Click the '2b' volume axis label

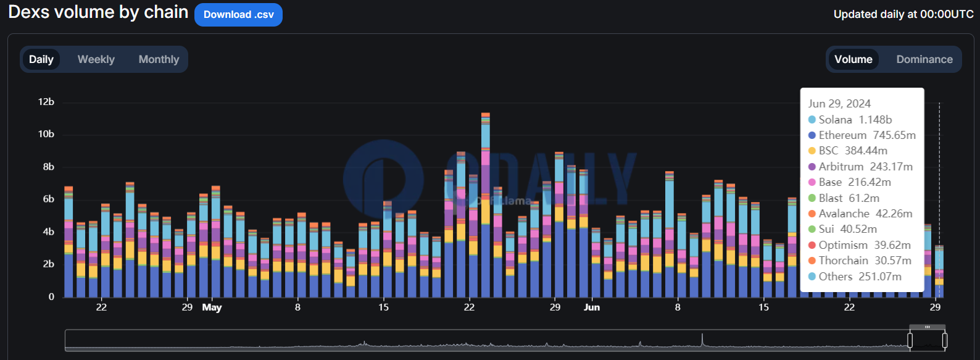[49, 264]
